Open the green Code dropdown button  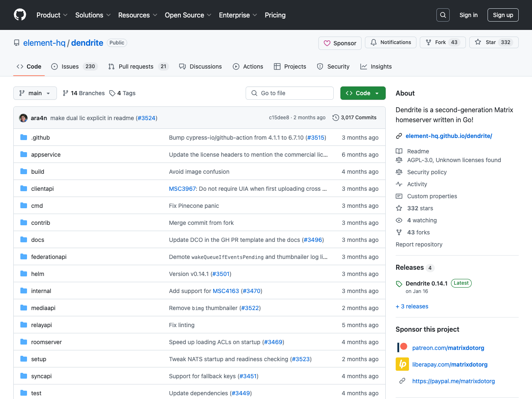click(x=363, y=93)
